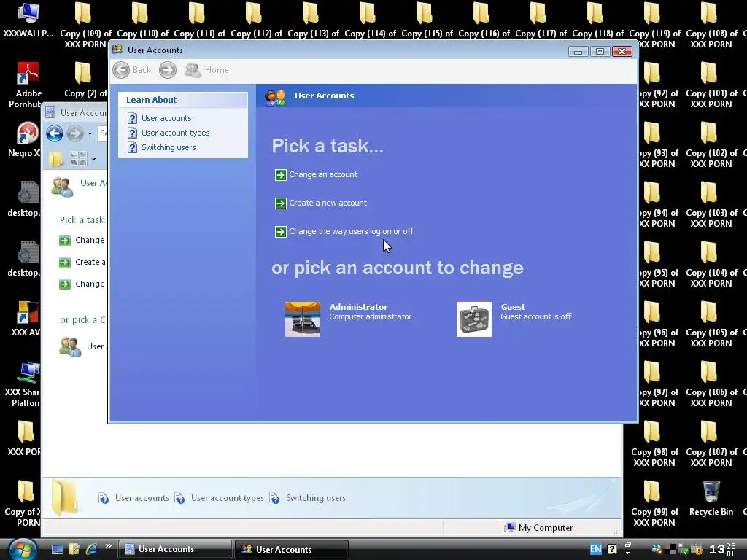Click the search field in rear window

tap(103, 133)
